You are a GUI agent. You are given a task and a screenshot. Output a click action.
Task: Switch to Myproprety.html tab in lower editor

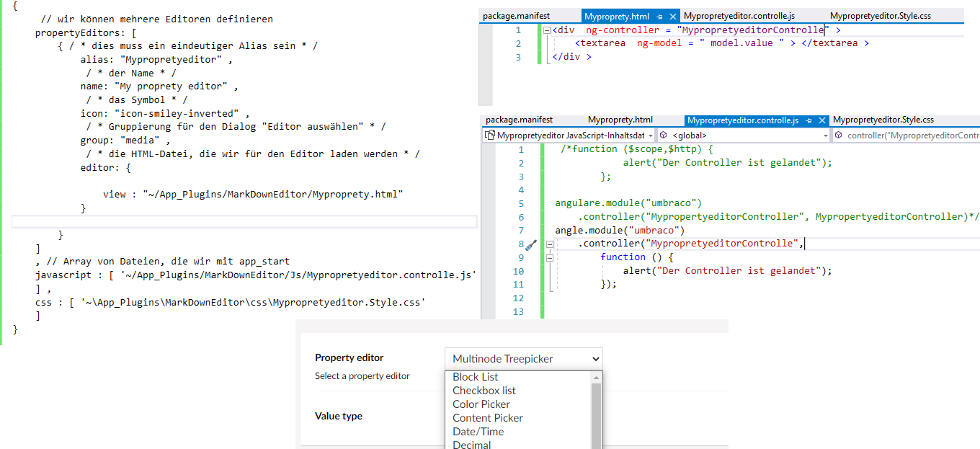pyautogui.click(x=620, y=120)
